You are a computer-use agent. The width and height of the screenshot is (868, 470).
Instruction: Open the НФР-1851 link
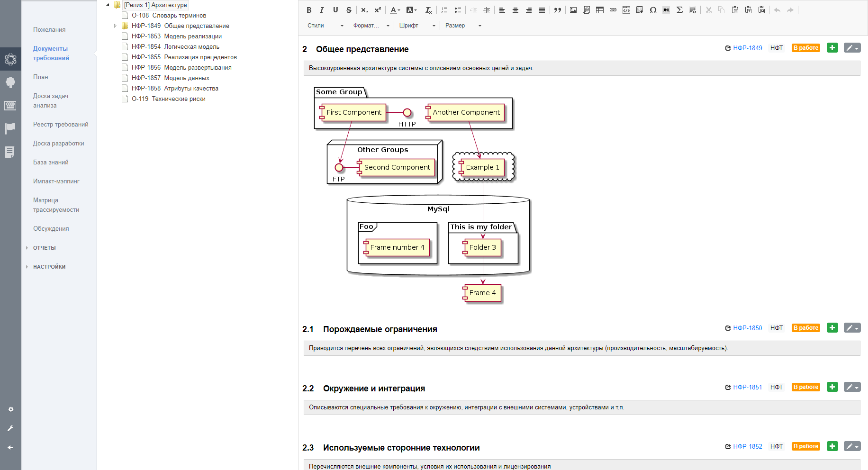[748, 387]
